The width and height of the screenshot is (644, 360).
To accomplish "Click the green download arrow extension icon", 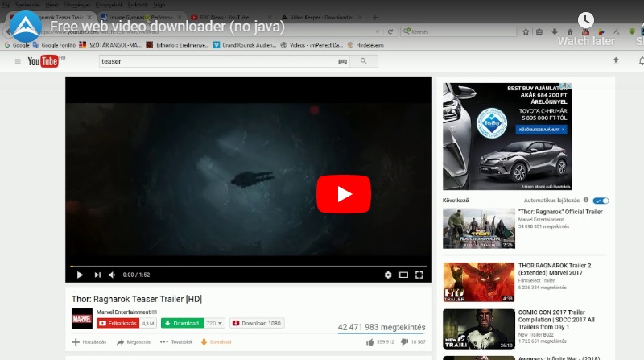I will pyautogui.click(x=632, y=31).
